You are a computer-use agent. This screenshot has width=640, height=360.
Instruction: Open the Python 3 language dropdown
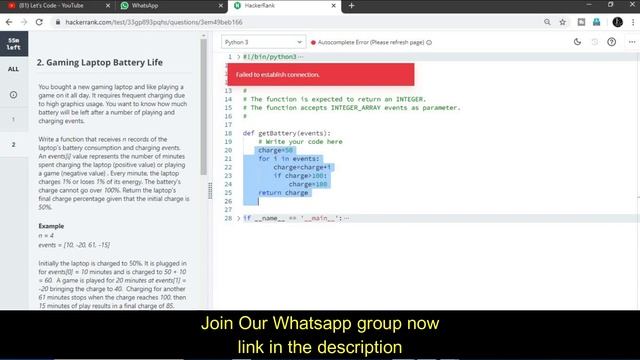pos(263,42)
